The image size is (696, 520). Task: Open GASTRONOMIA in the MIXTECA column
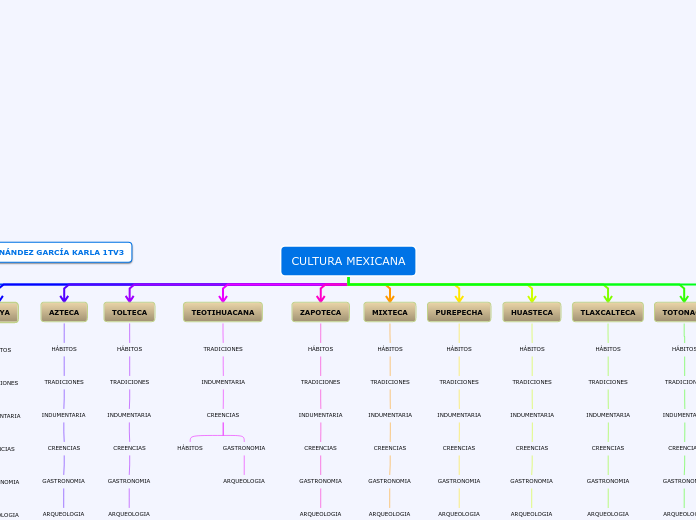point(390,481)
